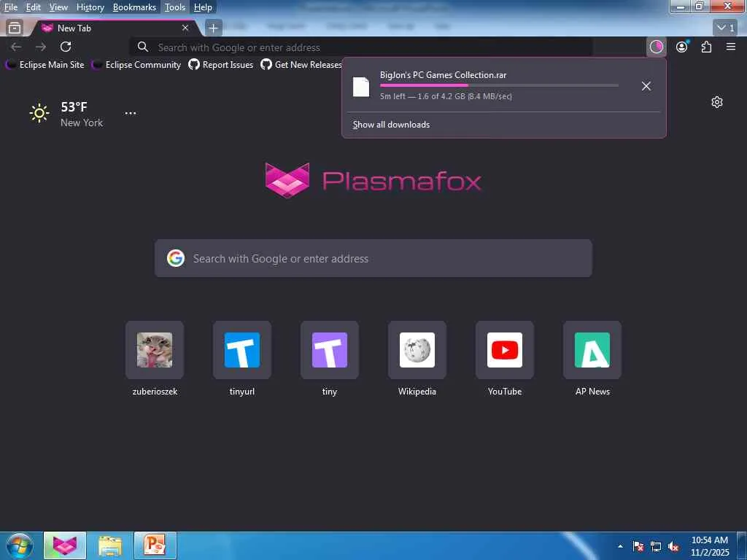Screen dimensions: 747x560
Task: Click the download file icon
Action: pyautogui.click(x=361, y=87)
